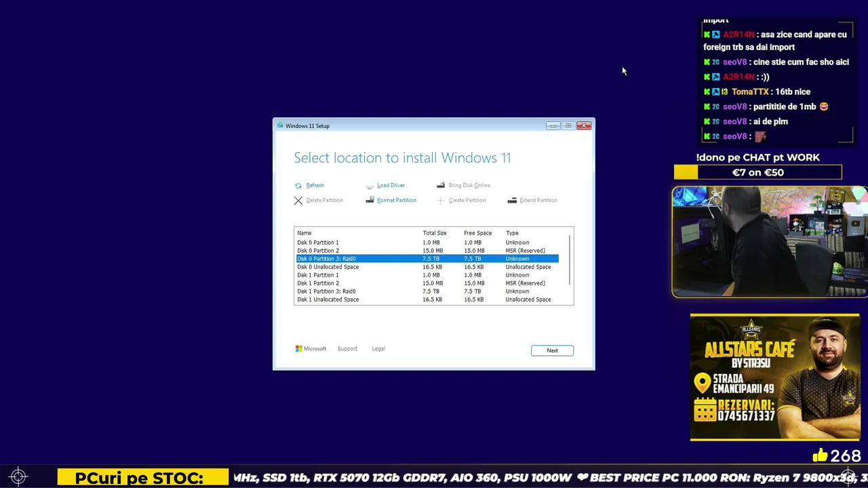The height and width of the screenshot is (488, 868).
Task: Click the Create Partition label
Action: (x=467, y=200)
